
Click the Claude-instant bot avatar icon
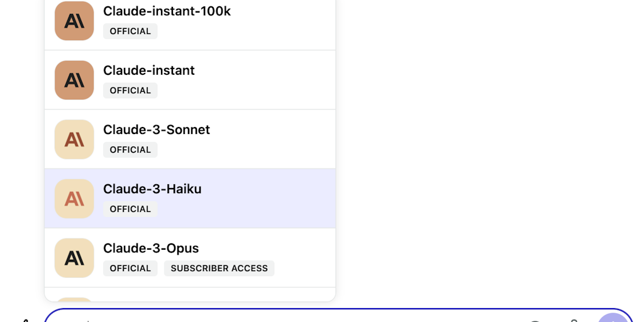[x=74, y=80]
